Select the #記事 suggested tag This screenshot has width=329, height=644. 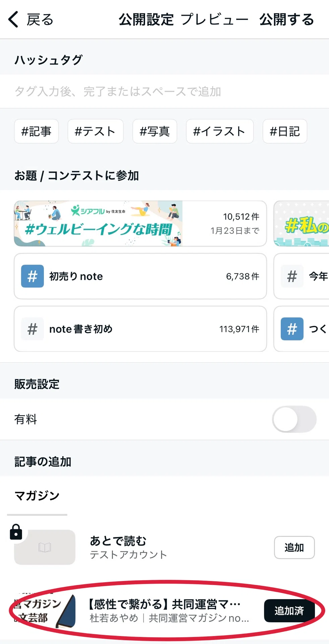tap(36, 131)
